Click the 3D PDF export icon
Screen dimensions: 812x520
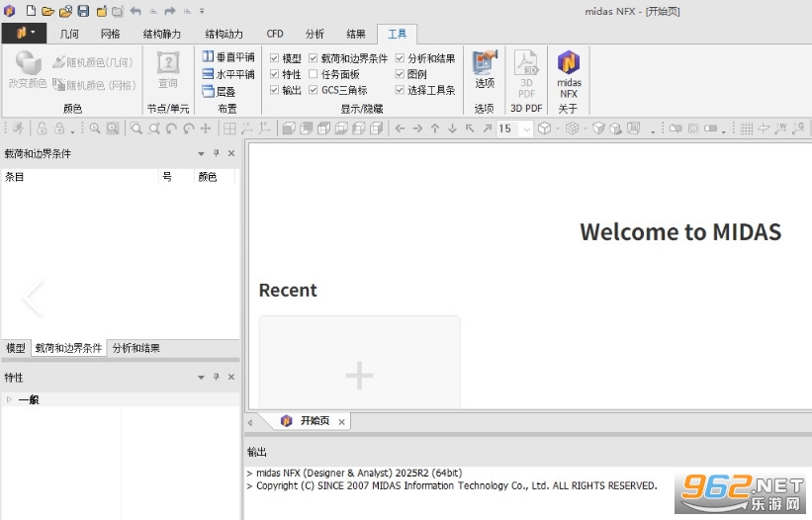pos(526,73)
